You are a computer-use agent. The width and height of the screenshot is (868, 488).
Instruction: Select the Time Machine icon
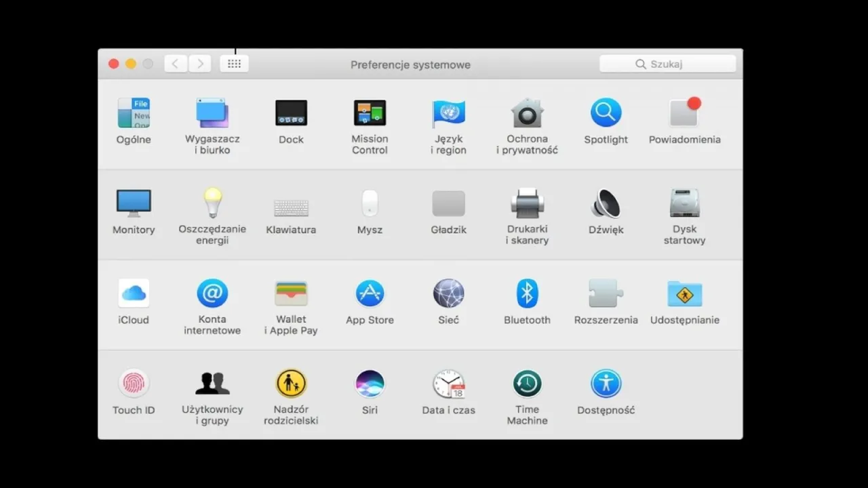[x=527, y=383]
